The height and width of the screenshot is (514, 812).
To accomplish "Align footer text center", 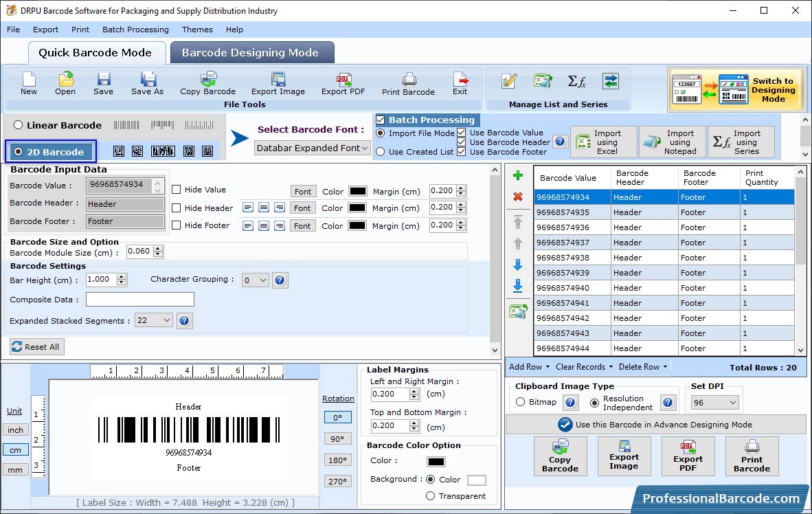I will 264,226.
